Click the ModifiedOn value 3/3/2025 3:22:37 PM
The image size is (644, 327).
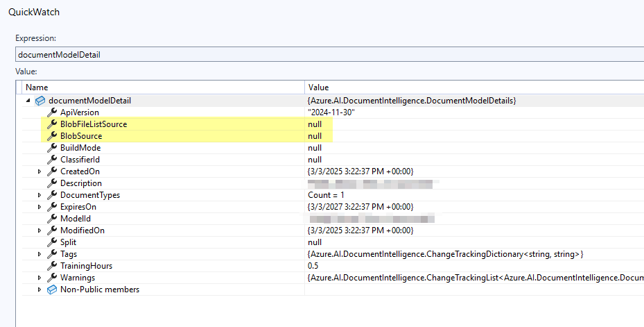(360, 230)
